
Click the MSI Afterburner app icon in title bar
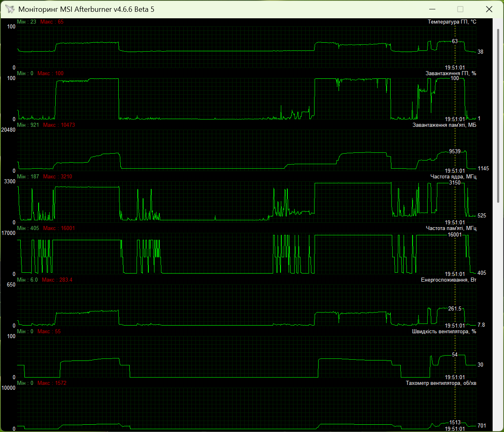point(10,9)
